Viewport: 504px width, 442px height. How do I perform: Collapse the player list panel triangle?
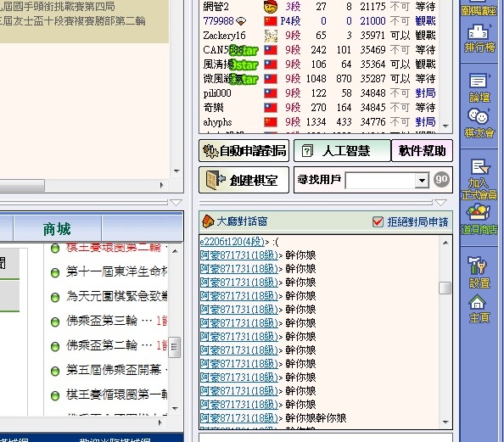coord(440,203)
